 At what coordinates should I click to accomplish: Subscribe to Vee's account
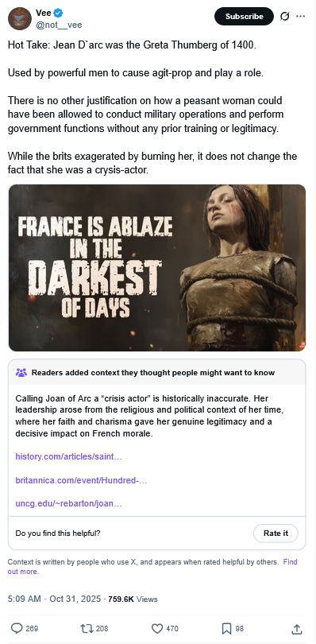[x=245, y=17]
